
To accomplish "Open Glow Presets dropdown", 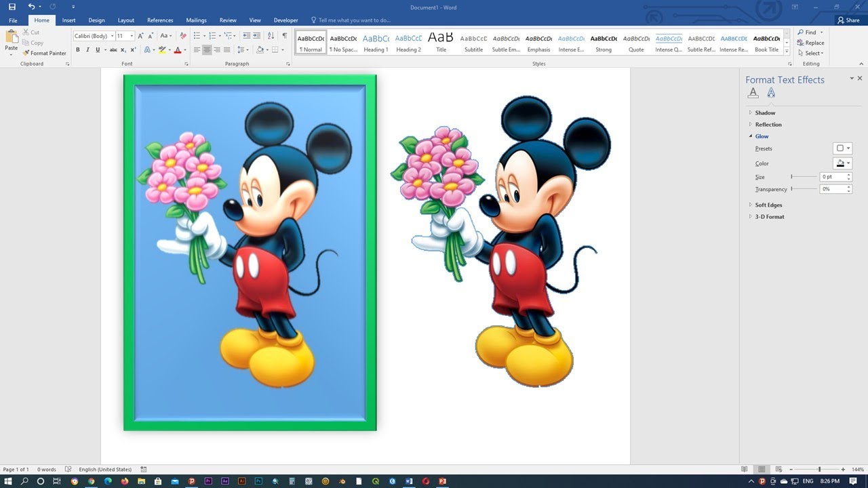I will click(842, 148).
